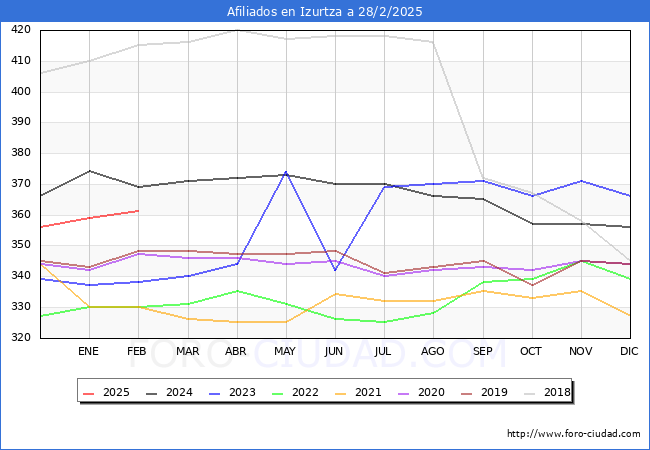Click the 390 y-axis value
Viewport: 650px width, 450px height.
[21, 121]
